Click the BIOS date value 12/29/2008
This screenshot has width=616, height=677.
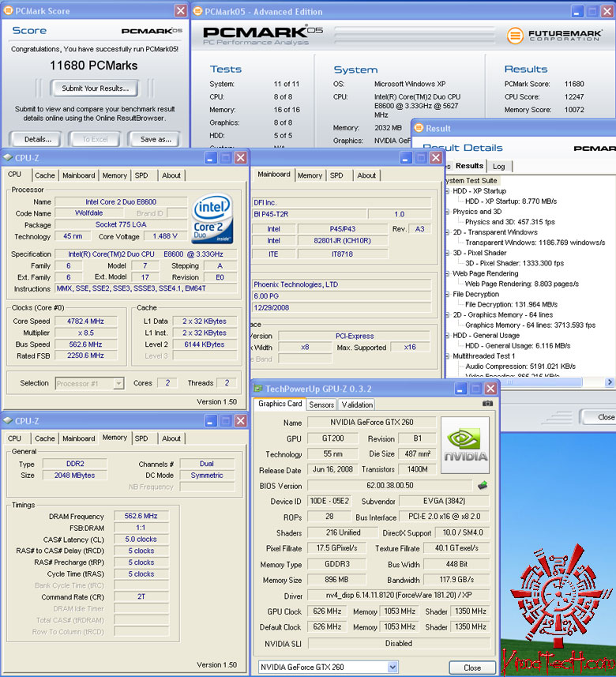click(341, 308)
